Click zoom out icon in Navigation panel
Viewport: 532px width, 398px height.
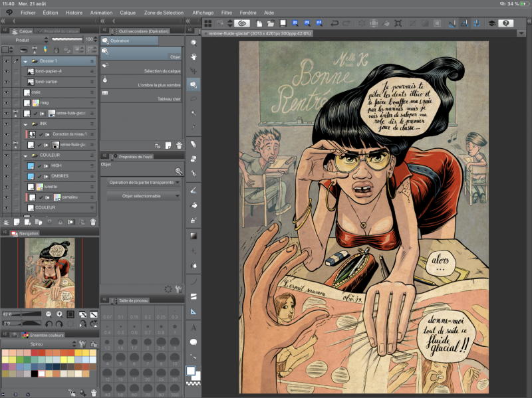49,314
